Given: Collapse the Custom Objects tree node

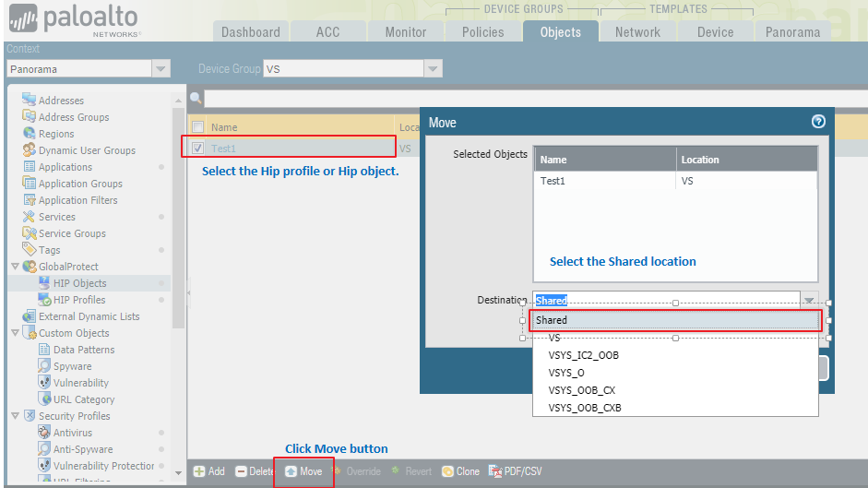Looking at the screenshot, I should pos(15,333).
